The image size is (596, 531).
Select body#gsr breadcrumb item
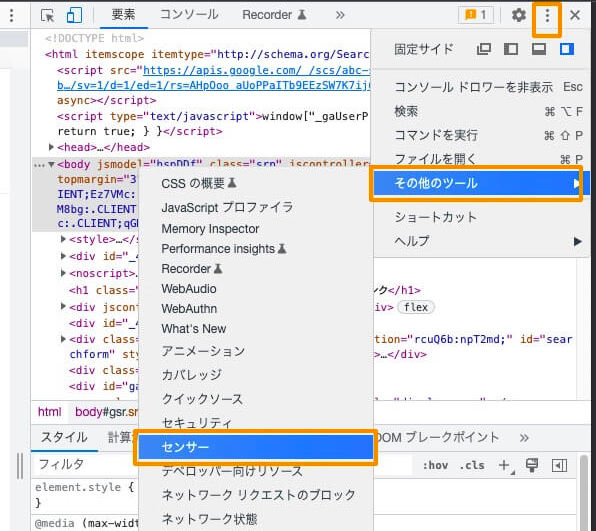click(107, 412)
